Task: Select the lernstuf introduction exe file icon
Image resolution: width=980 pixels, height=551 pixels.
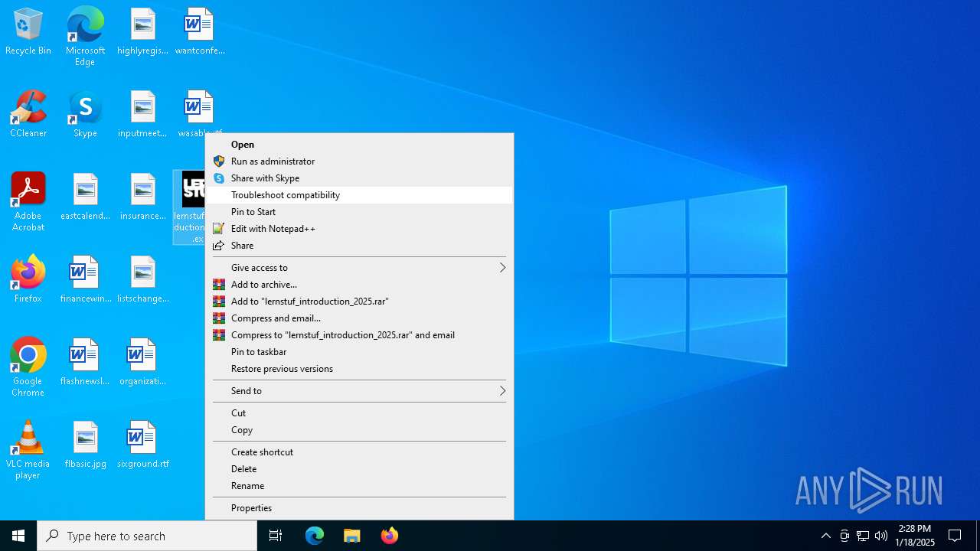Action: [x=190, y=207]
